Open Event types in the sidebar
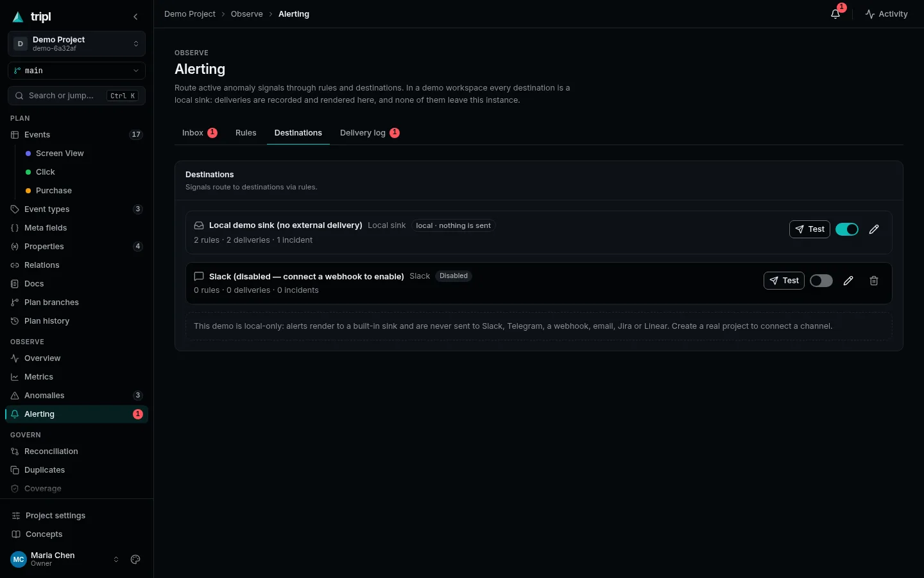This screenshot has width=924, height=578. (x=76, y=209)
